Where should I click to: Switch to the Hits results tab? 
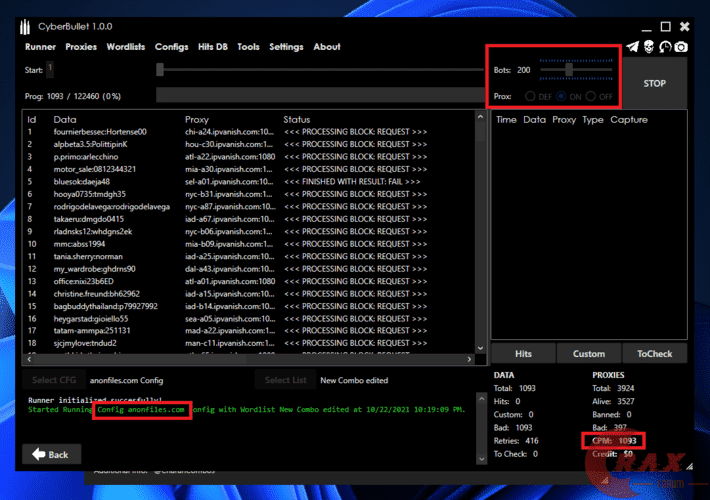click(523, 354)
